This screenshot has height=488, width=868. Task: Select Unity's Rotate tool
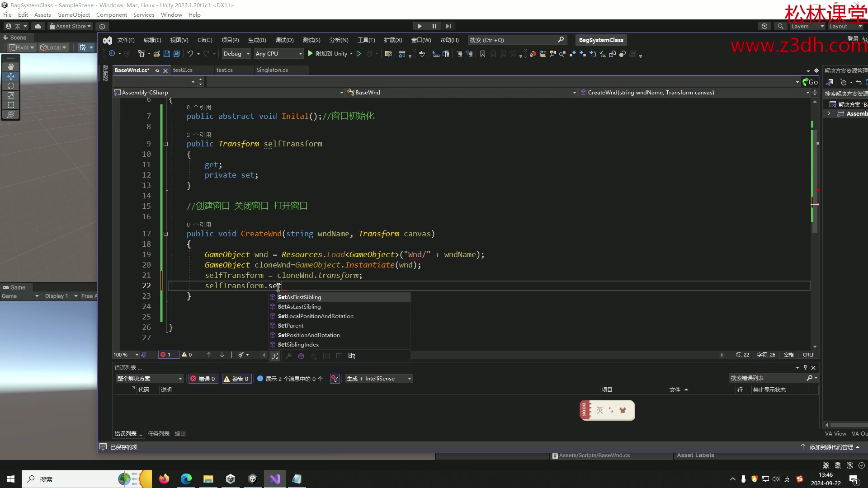[11, 86]
